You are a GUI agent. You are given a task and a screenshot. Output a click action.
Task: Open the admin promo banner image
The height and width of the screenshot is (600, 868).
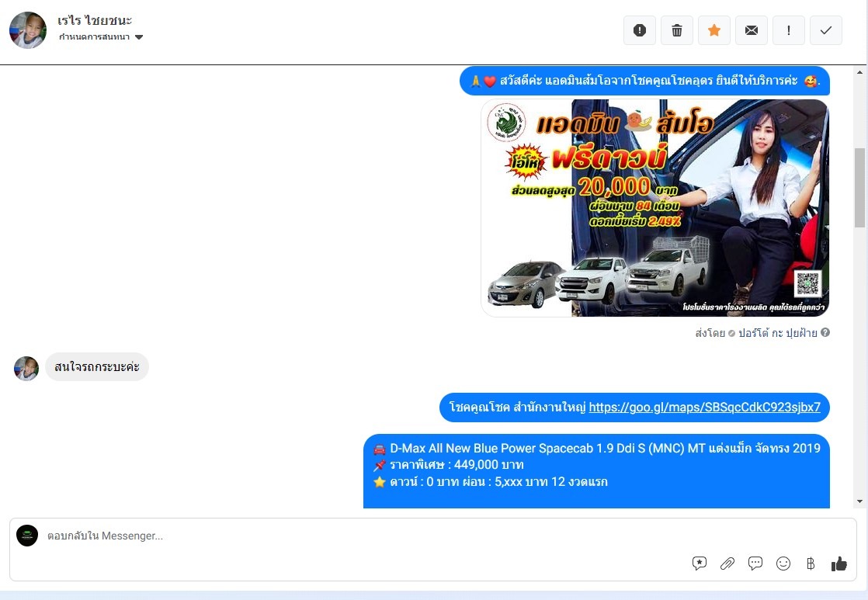tap(654, 207)
